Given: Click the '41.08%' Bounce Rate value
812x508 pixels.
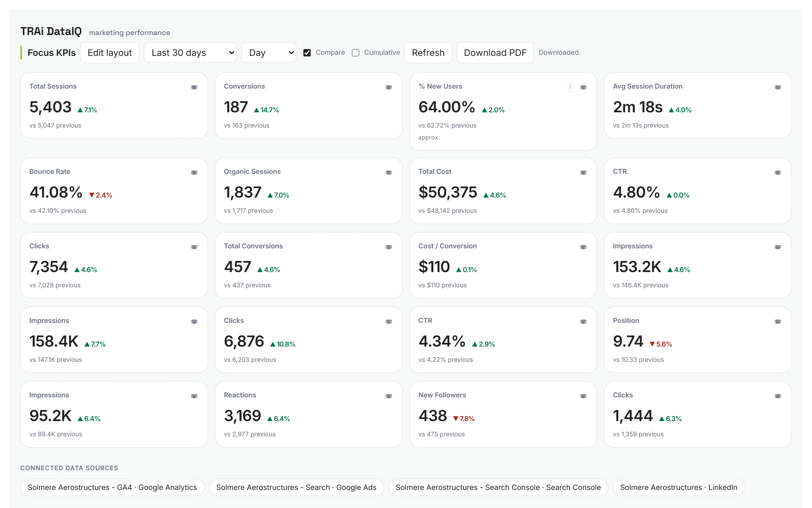Looking at the screenshot, I should pyautogui.click(x=56, y=192).
